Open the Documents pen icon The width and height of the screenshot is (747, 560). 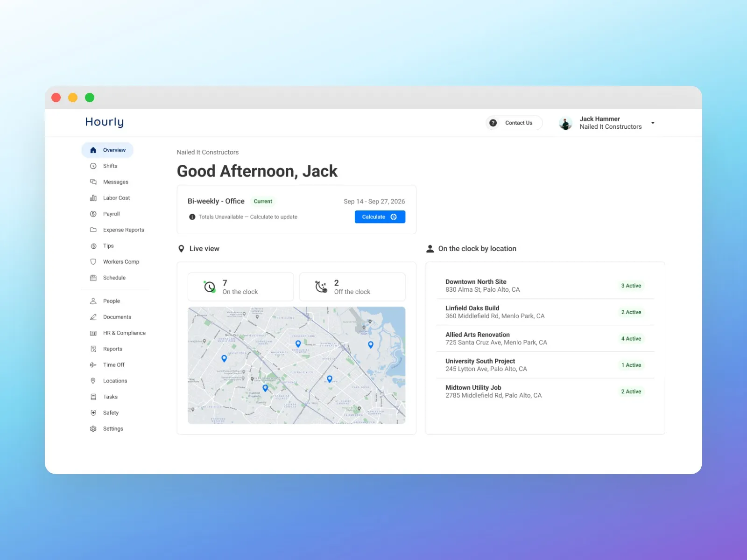click(93, 317)
